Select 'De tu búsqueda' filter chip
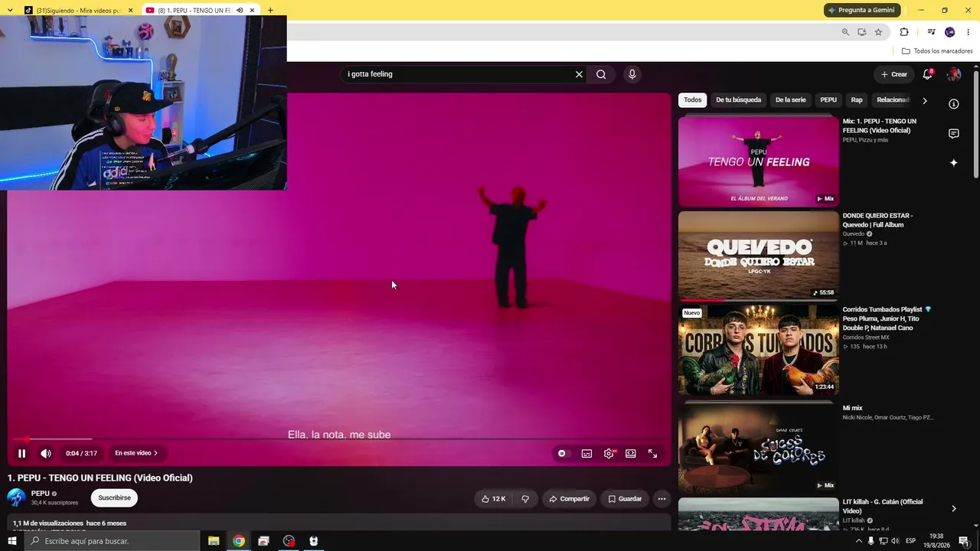The image size is (980, 551). [x=739, y=100]
